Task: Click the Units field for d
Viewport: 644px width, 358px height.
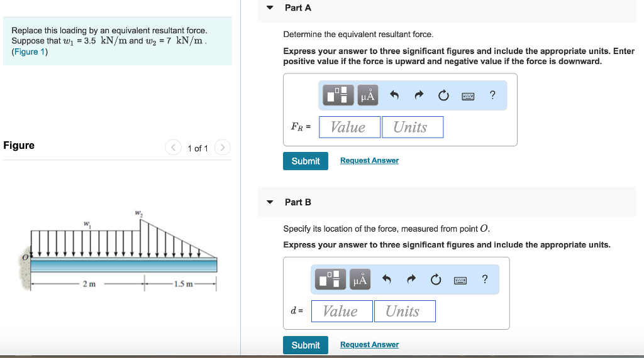Action: pyautogui.click(x=404, y=311)
